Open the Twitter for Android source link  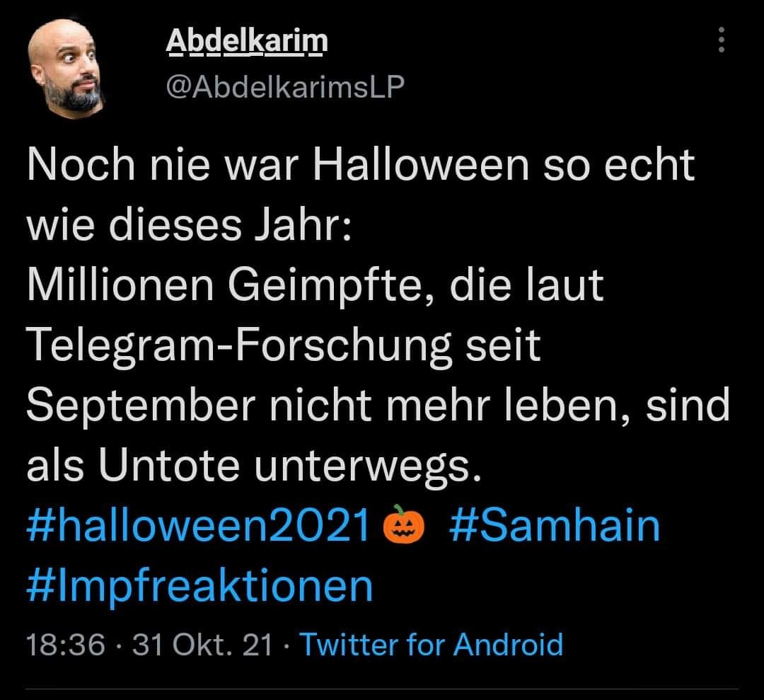[x=432, y=646]
